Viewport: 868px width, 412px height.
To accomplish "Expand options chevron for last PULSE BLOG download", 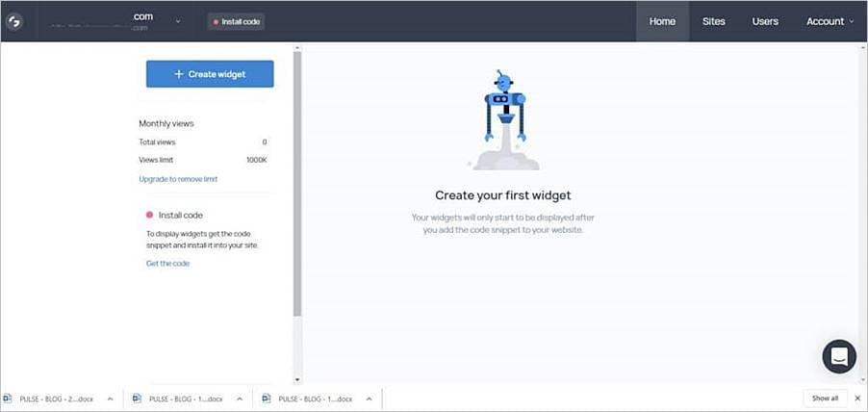I will coord(370,399).
